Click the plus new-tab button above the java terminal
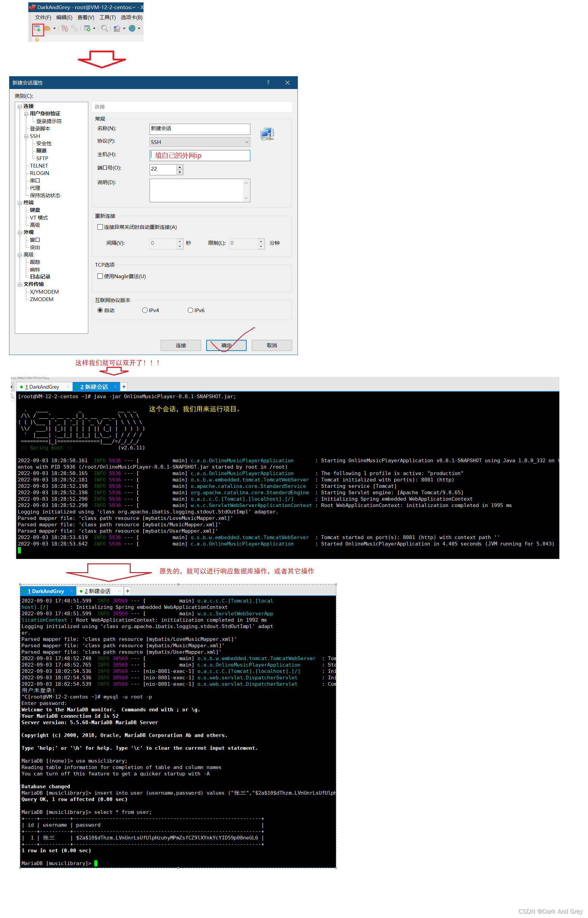The image size is (588, 918). [x=124, y=387]
